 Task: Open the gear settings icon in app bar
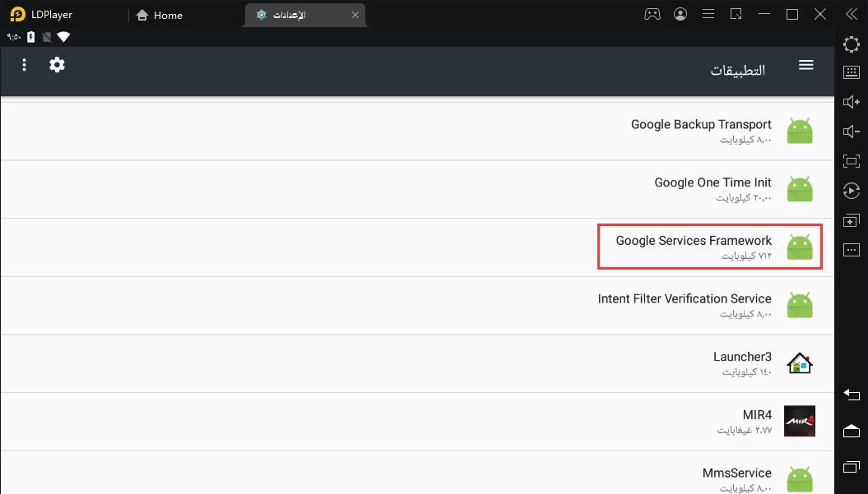57,65
